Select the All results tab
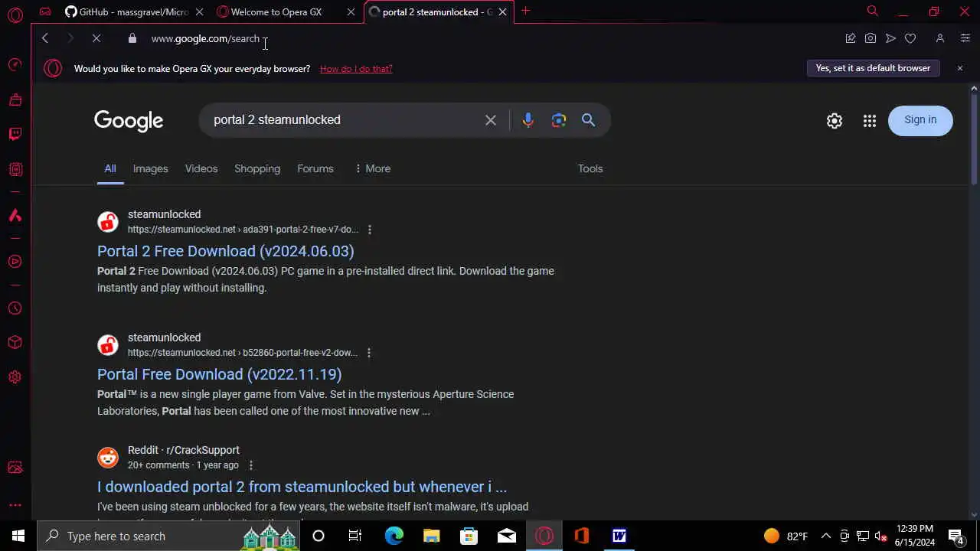This screenshot has height=551, width=980. pyautogui.click(x=110, y=168)
